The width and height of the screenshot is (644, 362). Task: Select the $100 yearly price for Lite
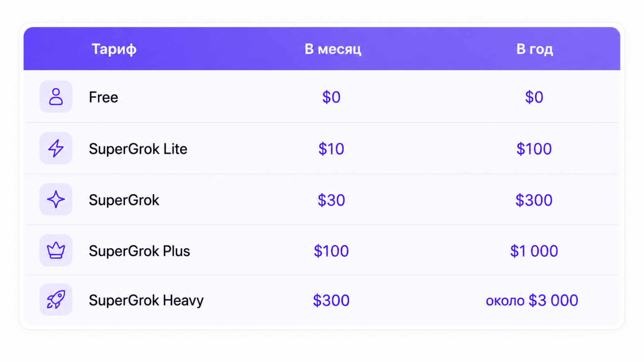pos(534,149)
